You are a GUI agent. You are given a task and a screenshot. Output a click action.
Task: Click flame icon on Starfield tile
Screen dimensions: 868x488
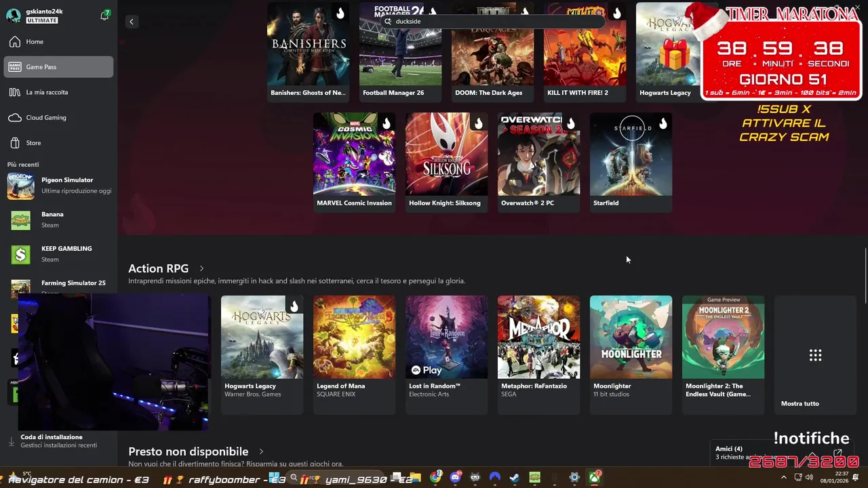pyautogui.click(x=663, y=123)
